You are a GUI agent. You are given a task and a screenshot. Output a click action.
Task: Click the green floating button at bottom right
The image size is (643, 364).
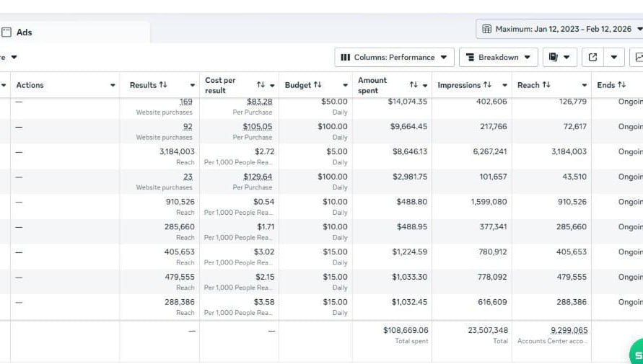tap(636, 355)
